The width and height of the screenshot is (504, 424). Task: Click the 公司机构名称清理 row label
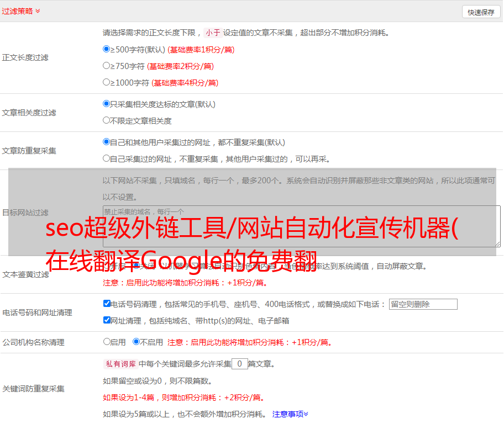click(x=33, y=342)
